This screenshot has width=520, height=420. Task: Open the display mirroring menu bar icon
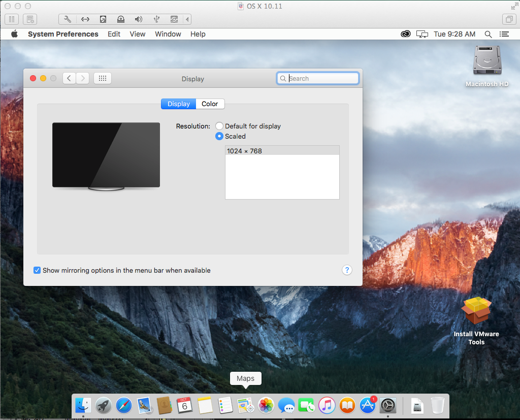pyautogui.click(x=421, y=34)
